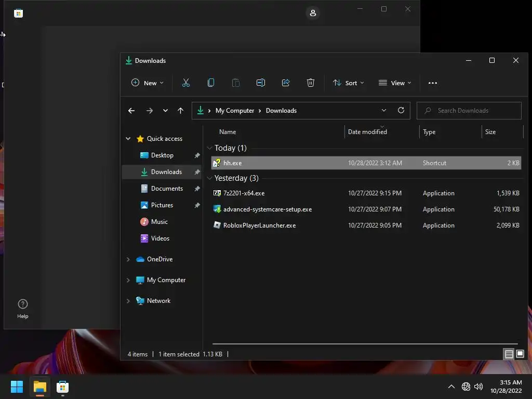Open the New dropdown menu
532x399 pixels.
tap(147, 83)
